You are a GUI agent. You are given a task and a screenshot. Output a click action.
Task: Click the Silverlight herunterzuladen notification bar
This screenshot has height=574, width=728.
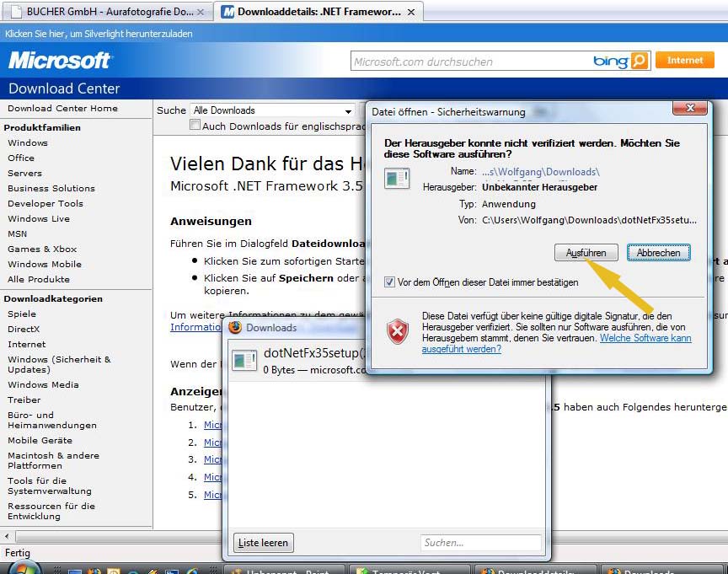coord(364,34)
